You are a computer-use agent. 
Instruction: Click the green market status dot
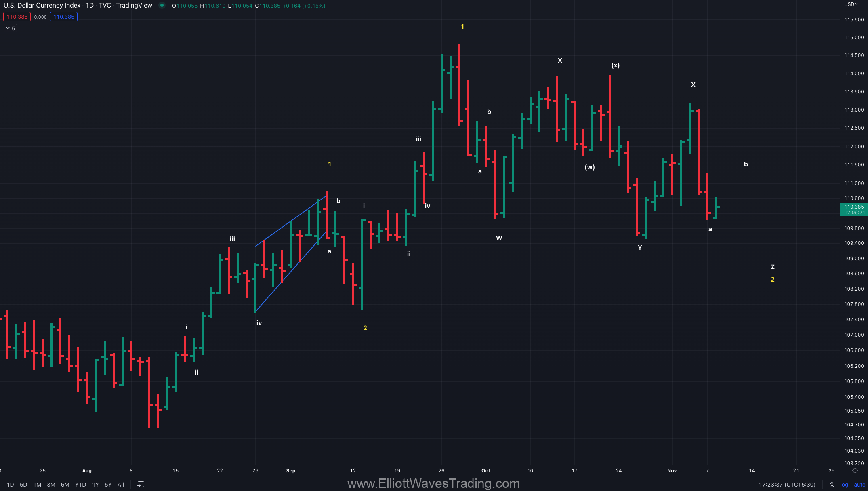point(162,6)
